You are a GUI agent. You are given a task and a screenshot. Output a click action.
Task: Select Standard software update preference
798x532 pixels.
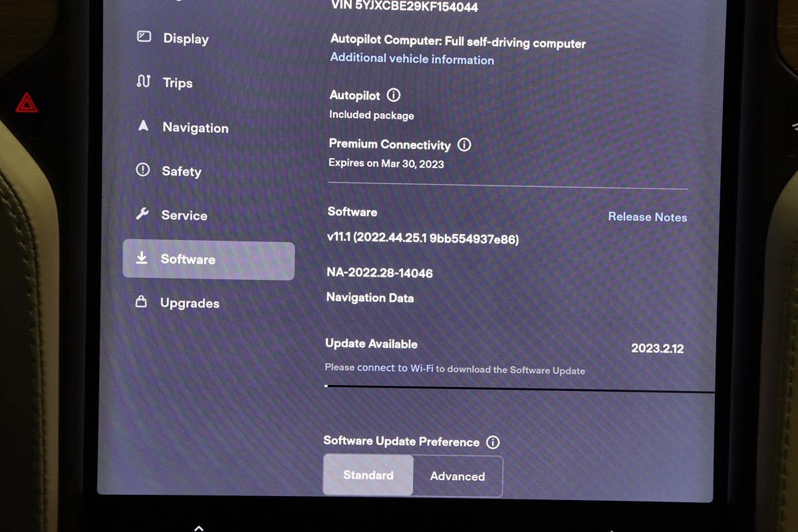coord(368,475)
